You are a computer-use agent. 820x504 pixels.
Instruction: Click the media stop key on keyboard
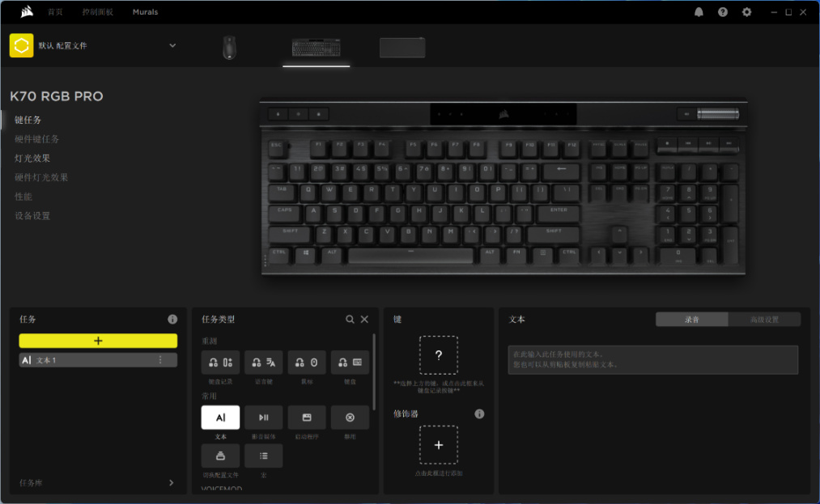pos(667,145)
